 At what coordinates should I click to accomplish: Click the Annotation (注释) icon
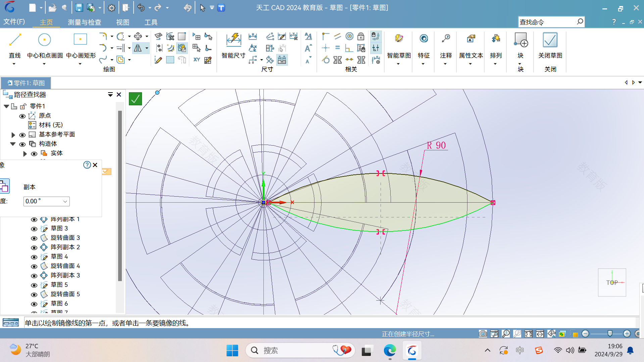click(446, 39)
